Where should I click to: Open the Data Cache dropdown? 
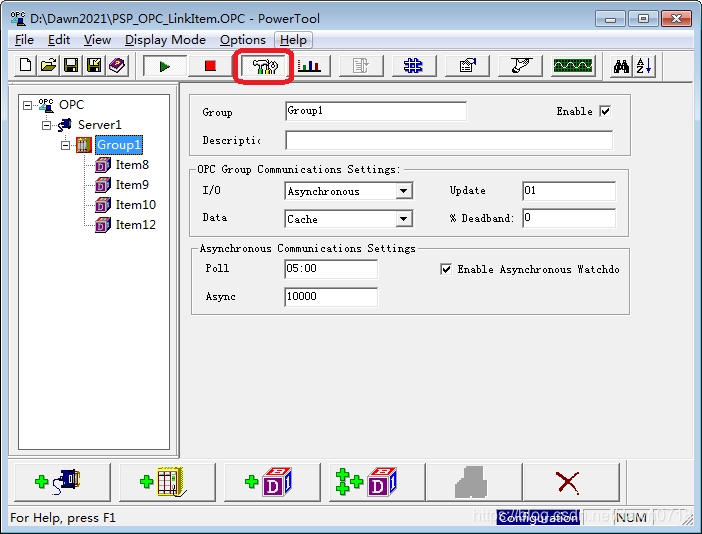(x=403, y=219)
